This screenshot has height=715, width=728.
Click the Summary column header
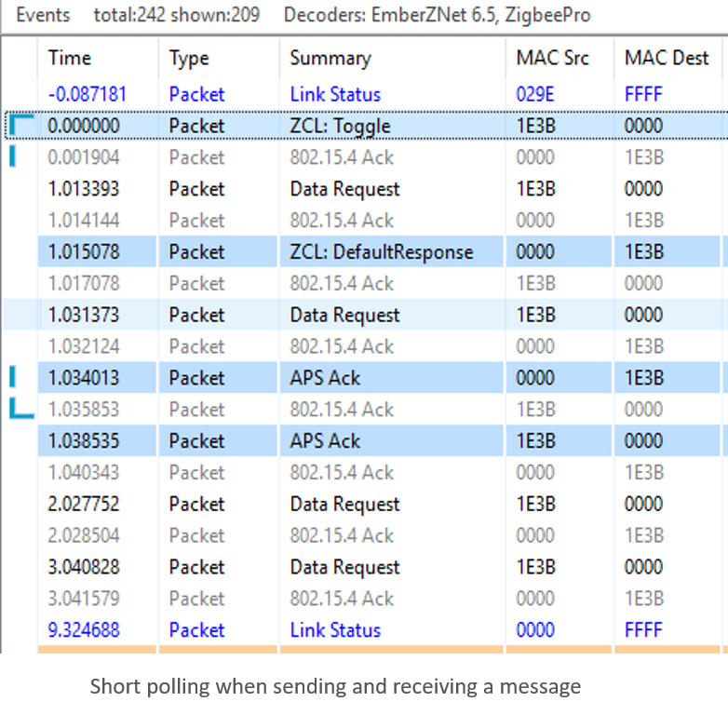click(x=330, y=58)
